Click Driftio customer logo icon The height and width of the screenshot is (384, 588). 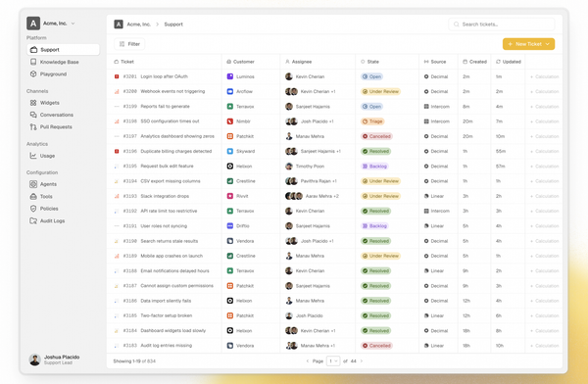point(230,225)
